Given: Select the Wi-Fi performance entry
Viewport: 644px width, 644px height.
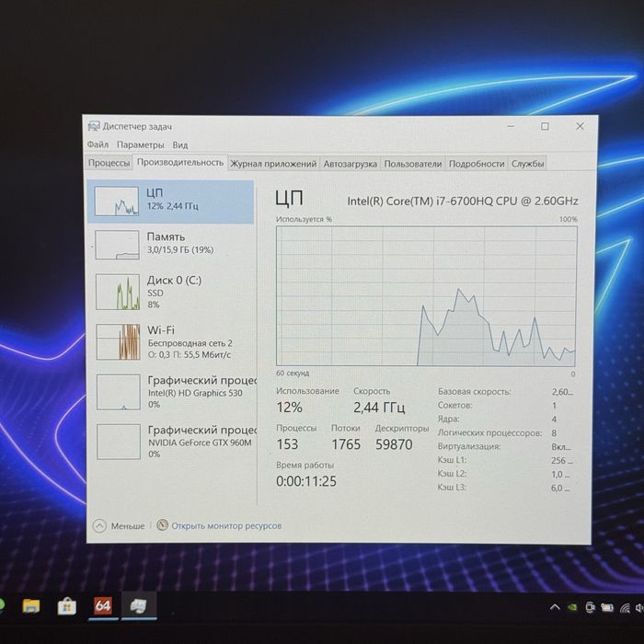Looking at the screenshot, I should tap(171, 341).
